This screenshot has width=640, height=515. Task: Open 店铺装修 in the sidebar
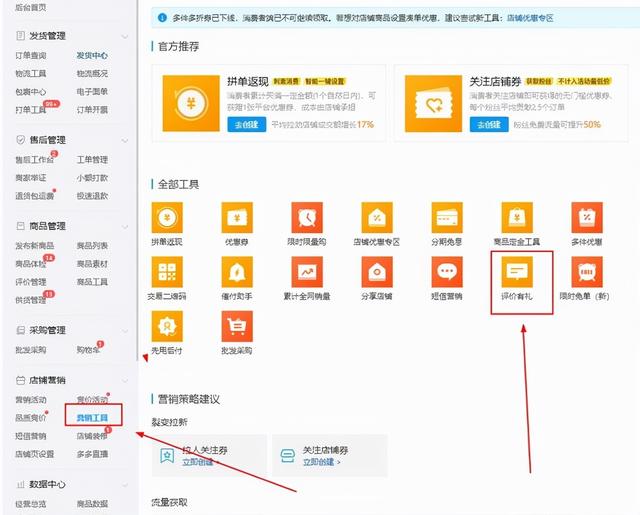point(92,436)
